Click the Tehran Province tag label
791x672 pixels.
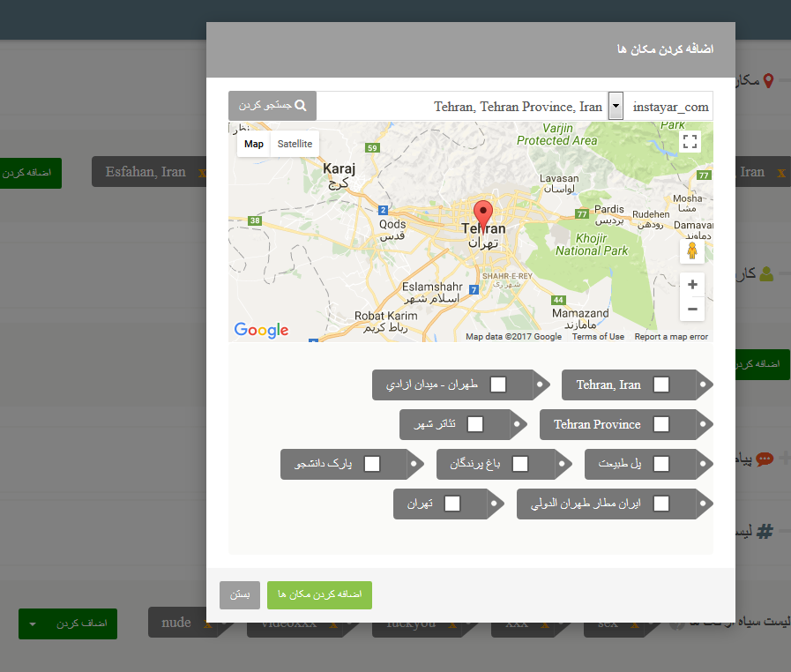point(597,424)
